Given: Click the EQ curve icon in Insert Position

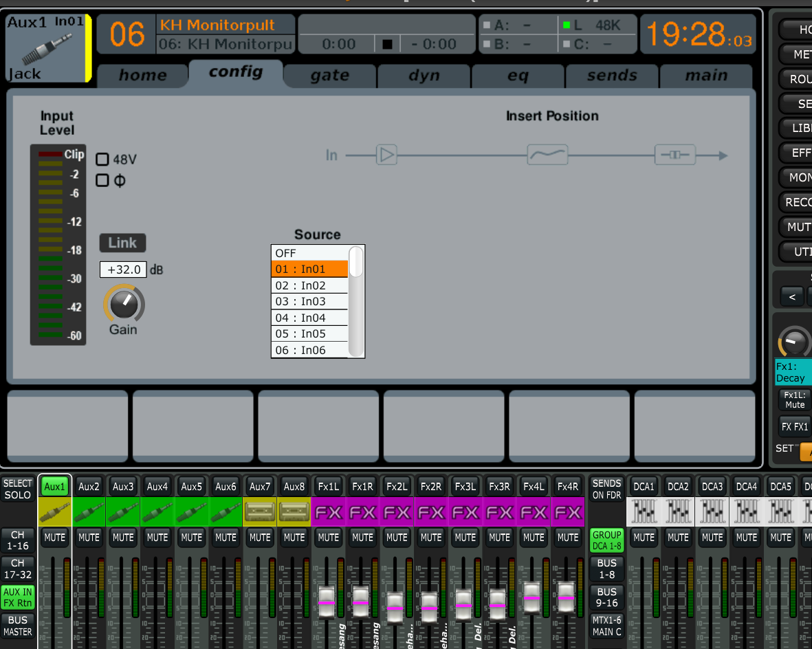Looking at the screenshot, I should [x=547, y=155].
